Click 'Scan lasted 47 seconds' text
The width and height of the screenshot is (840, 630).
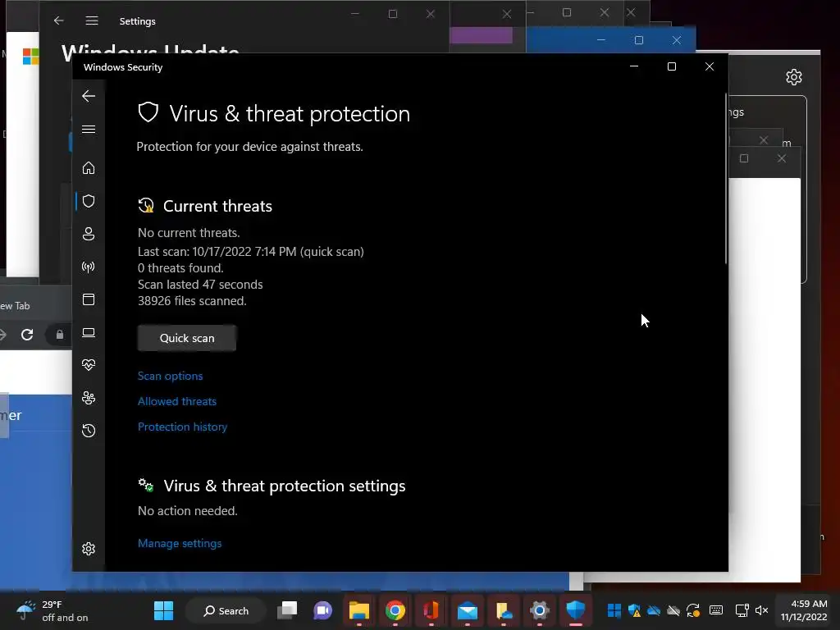(x=200, y=285)
